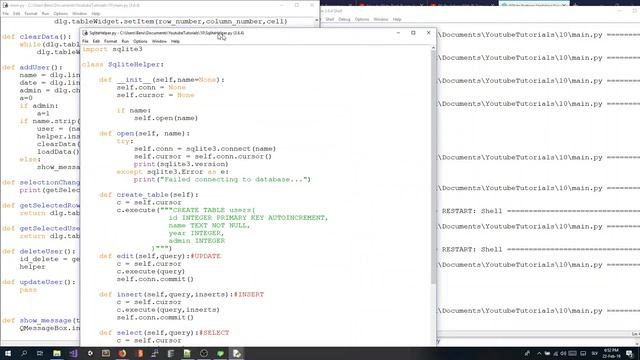
Task: Click the SqliteHelper.py title bar file icon
Action: pos(85,33)
